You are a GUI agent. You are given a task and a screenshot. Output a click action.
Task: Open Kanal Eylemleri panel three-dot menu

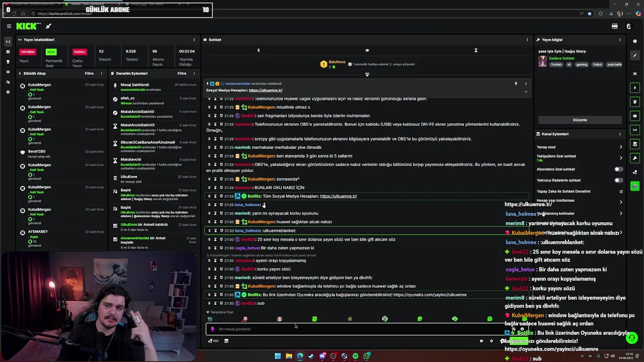point(620,134)
